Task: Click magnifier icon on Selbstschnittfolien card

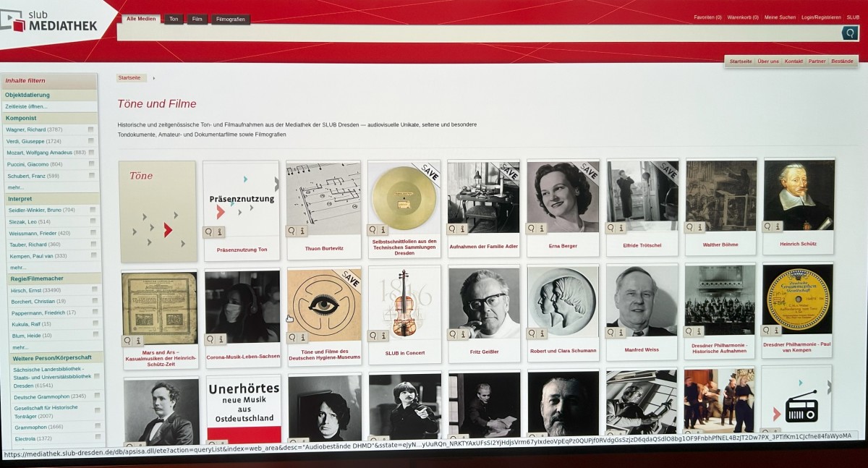Action: [373, 230]
